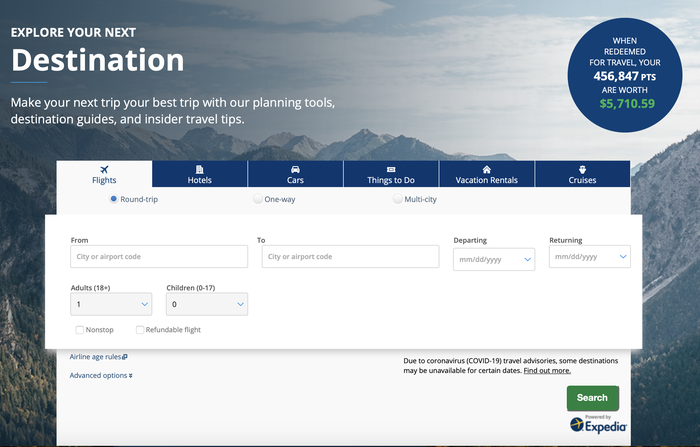Open the Find out more link
The height and width of the screenshot is (447, 700).
point(547,370)
